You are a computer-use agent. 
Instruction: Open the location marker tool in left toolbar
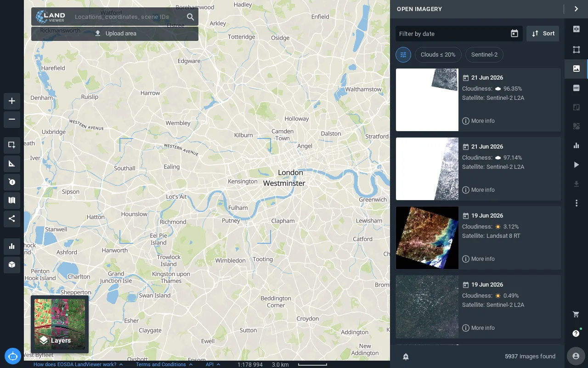pos(12,182)
